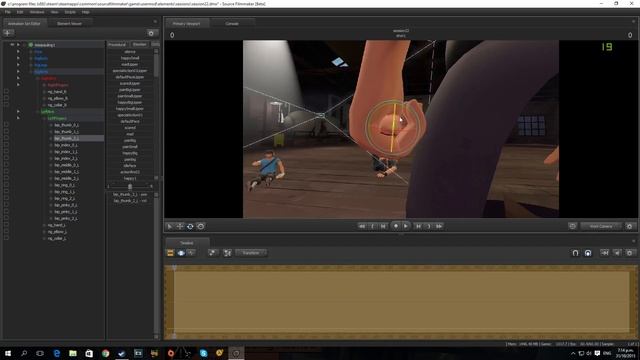Jump to last frame playback button

(x=439, y=226)
